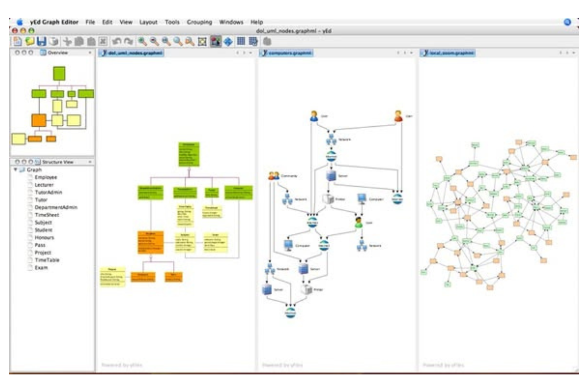
Task: Redo the last undone action
Action: point(127,41)
